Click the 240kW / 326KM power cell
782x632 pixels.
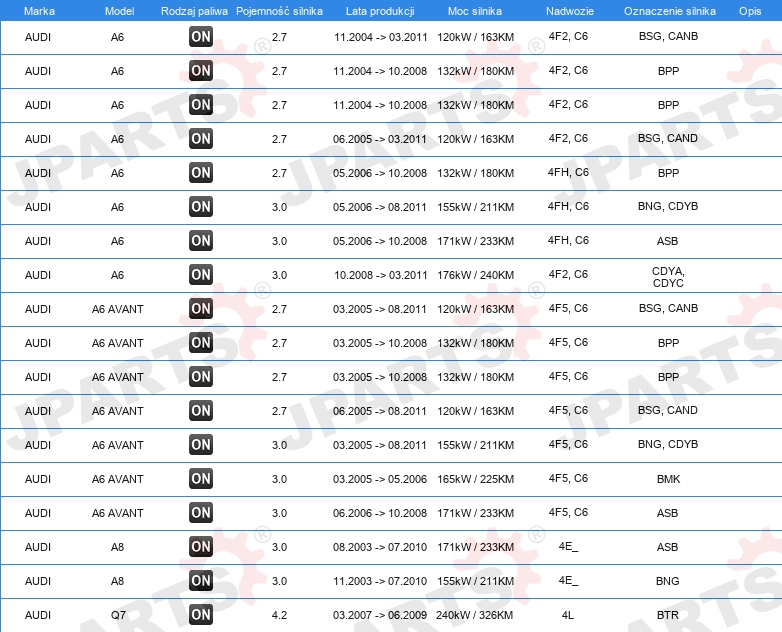tap(474, 615)
